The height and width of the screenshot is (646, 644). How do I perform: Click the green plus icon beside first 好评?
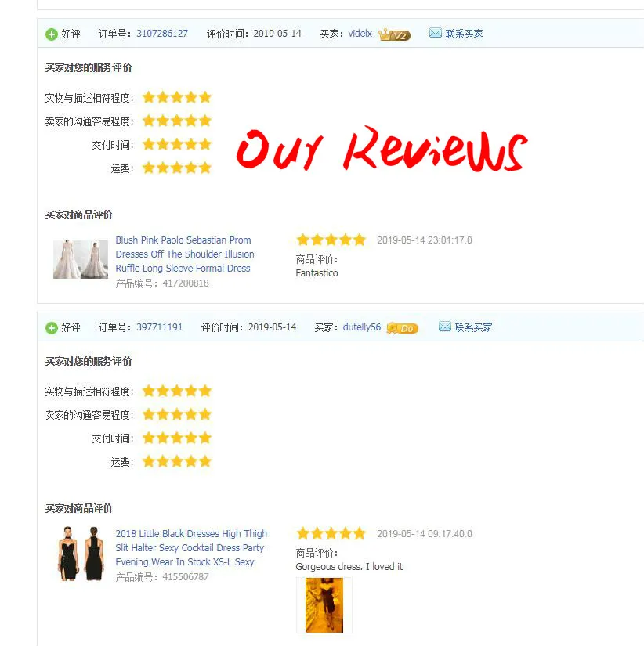[52, 34]
